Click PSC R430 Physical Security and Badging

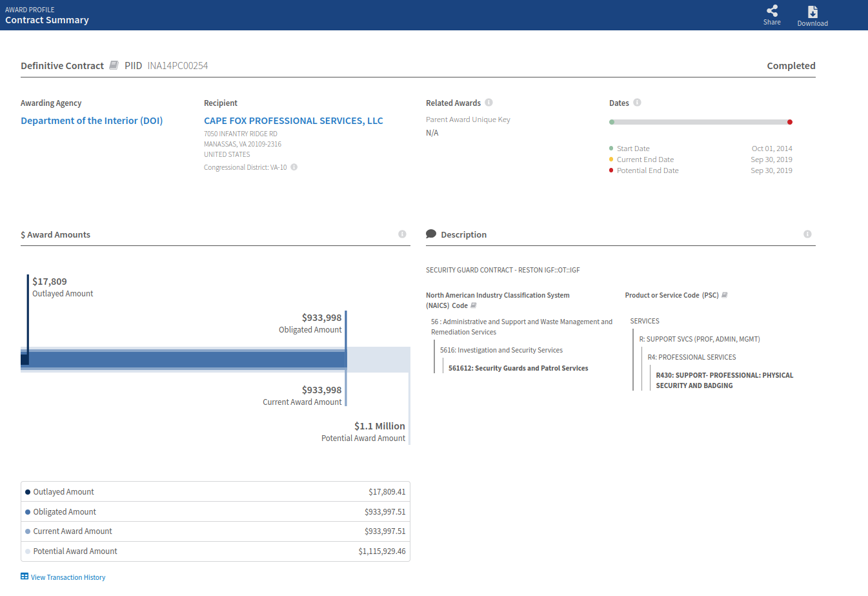pos(725,380)
